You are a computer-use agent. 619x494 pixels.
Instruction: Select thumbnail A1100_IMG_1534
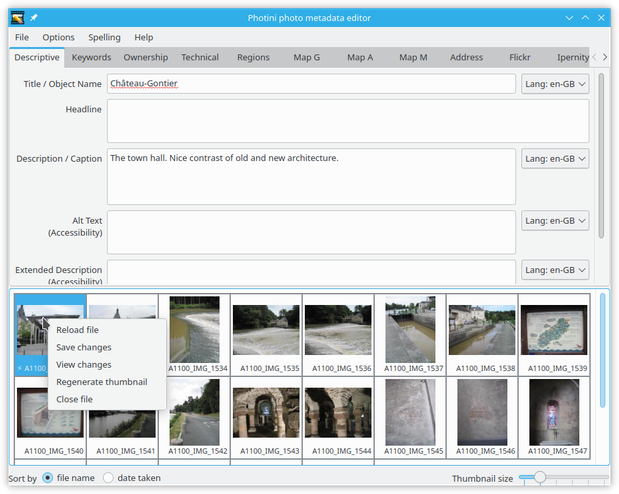coord(195,335)
